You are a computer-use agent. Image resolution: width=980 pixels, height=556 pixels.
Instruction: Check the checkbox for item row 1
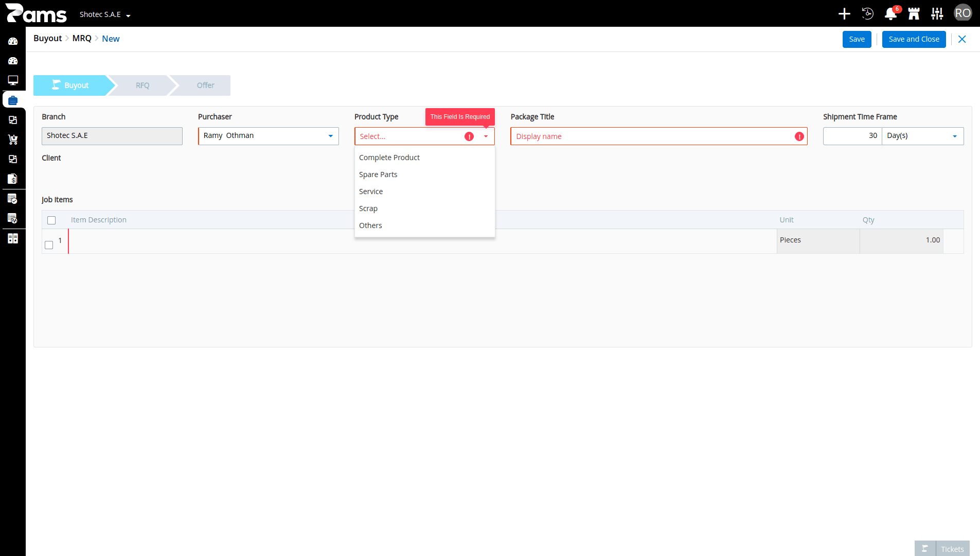coord(49,245)
